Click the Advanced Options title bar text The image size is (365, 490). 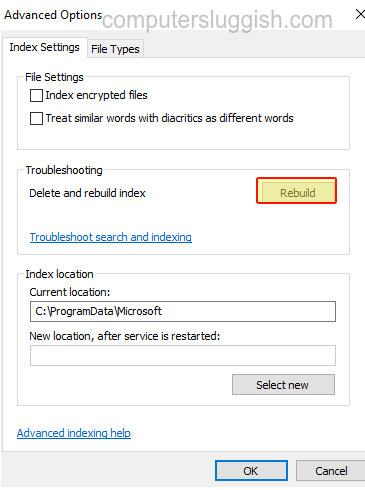(53, 15)
